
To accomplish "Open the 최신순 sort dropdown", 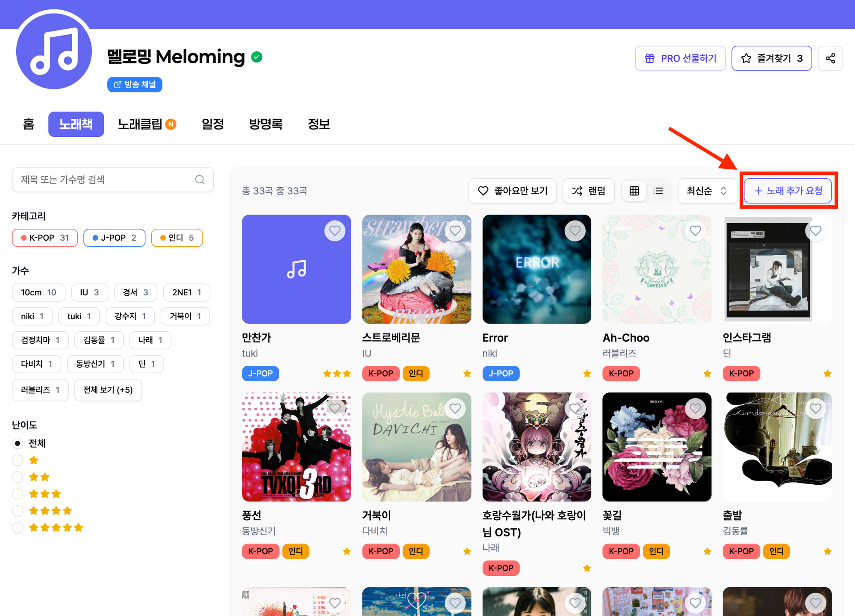I will click(707, 191).
